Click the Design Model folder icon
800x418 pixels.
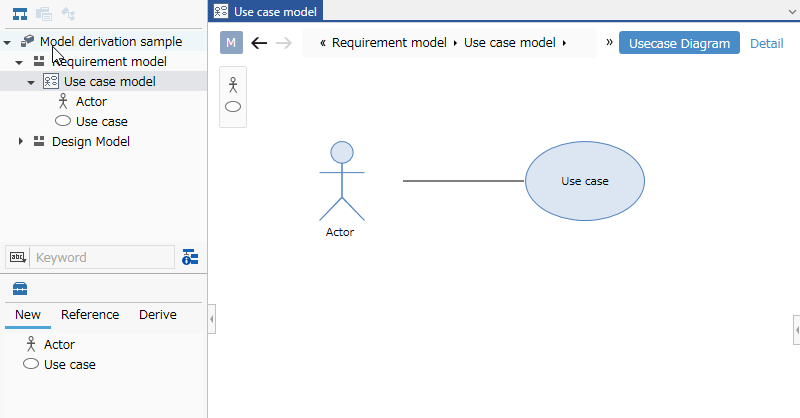(x=39, y=141)
